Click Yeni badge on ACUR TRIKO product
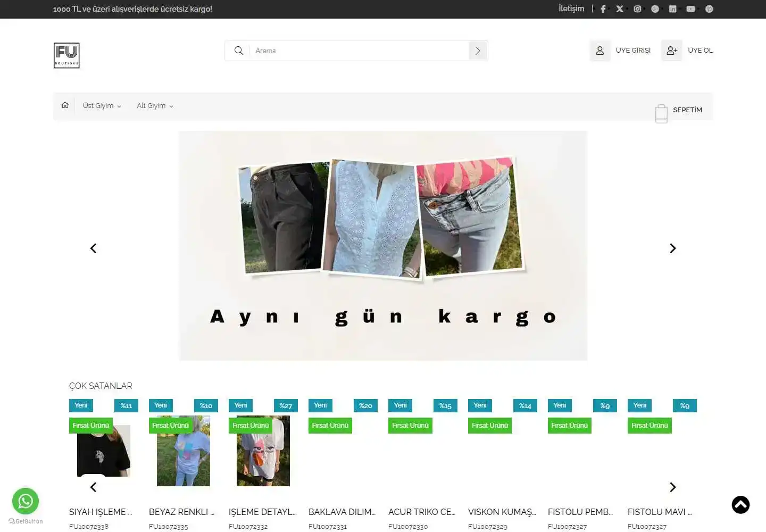Viewport: 766px width, 532px height. [401, 405]
